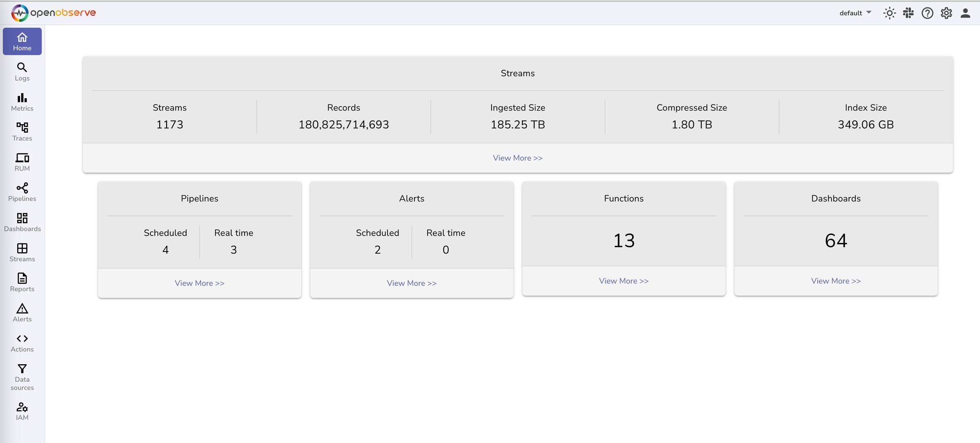Open the Logs section

pyautogui.click(x=22, y=71)
